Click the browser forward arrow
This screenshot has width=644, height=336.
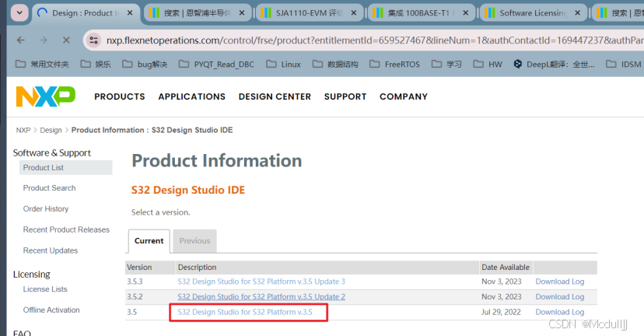[x=43, y=40]
